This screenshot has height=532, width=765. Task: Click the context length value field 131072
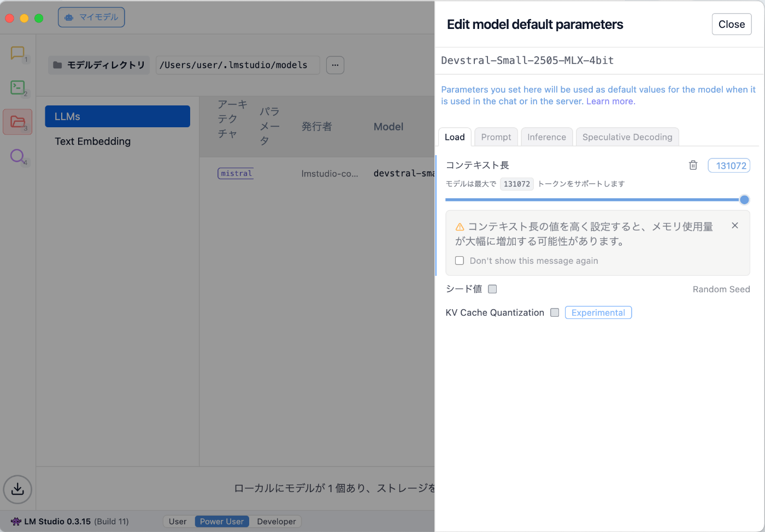729,165
